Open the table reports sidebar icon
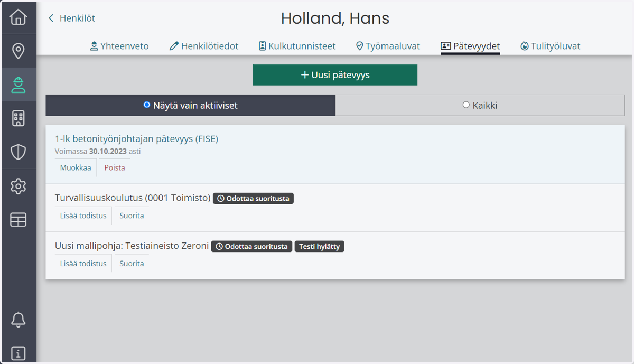The image size is (634, 364). (x=18, y=219)
